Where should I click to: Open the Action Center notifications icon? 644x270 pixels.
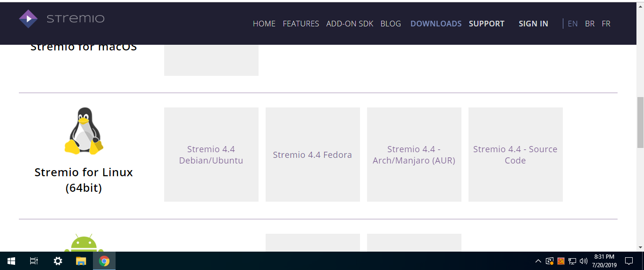[x=628, y=261]
